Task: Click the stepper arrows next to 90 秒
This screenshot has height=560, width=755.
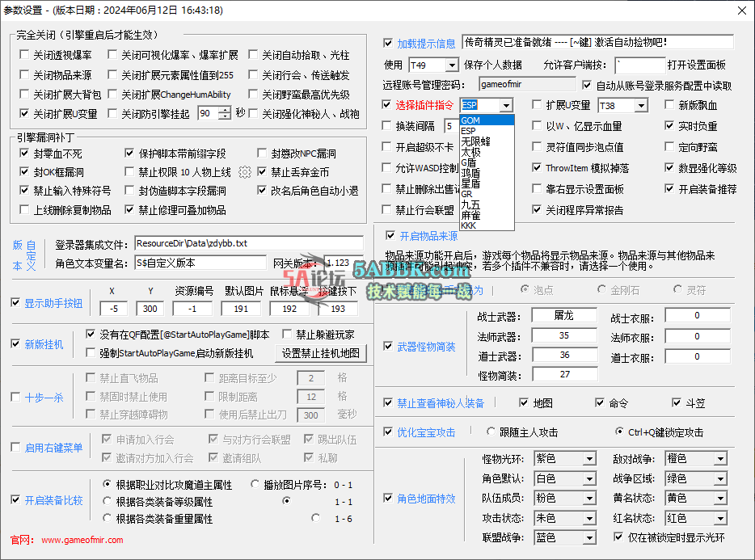Action: point(226,114)
